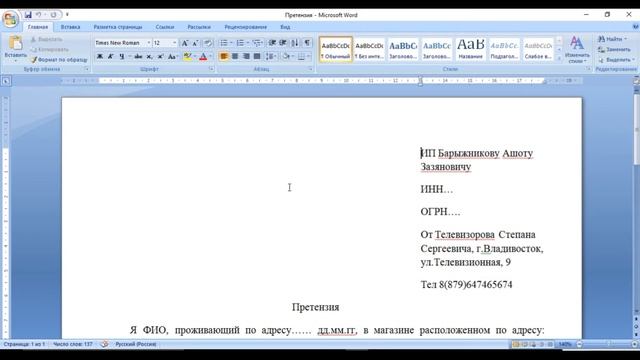Image resolution: width=640 pixels, height=360 pixels.
Task: Open the Word help icon
Action: click(x=636, y=27)
